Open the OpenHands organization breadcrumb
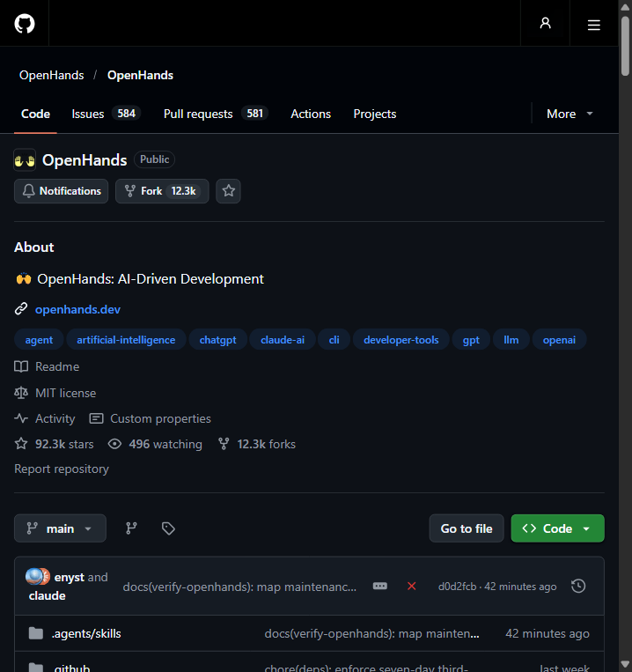This screenshot has width=632, height=672. 51,76
